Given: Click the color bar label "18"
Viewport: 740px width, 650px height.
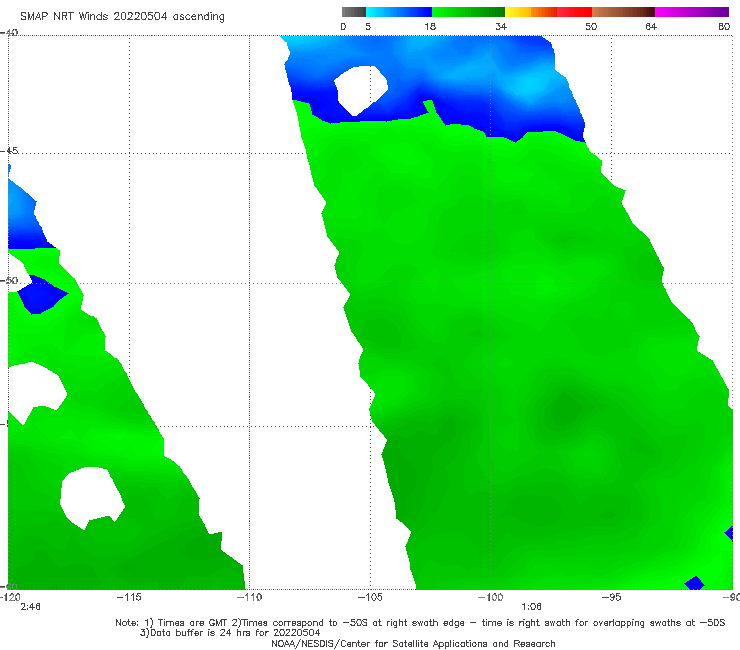Looking at the screenshot, I should (x=430, y=27).
